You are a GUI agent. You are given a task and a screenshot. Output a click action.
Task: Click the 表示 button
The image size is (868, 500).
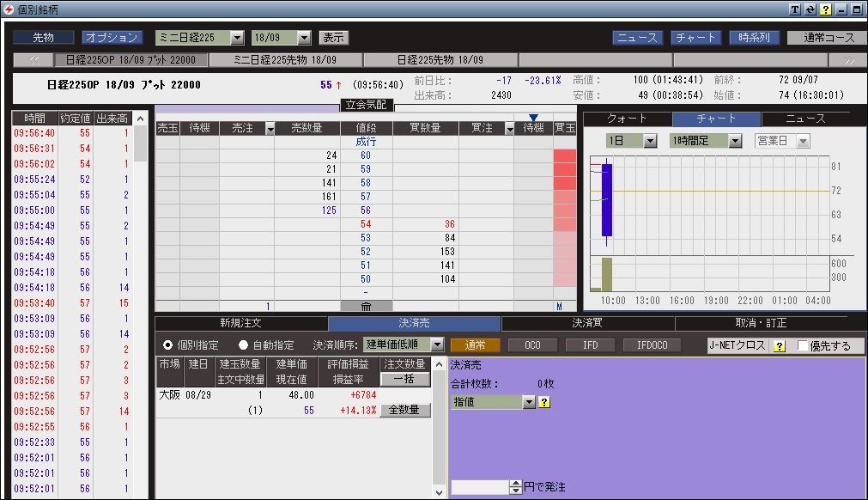pyautogui.click(x=334, y=38)
